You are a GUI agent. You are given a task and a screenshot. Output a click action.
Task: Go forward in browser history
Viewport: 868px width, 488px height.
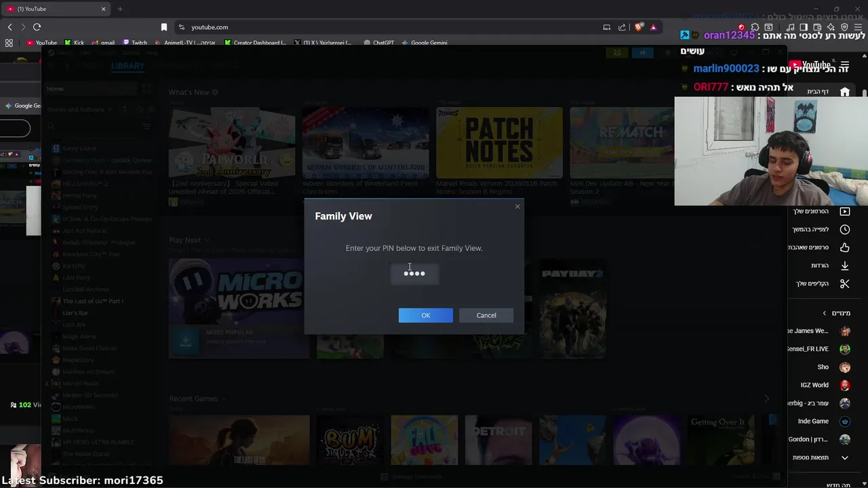tap(23, 27)
